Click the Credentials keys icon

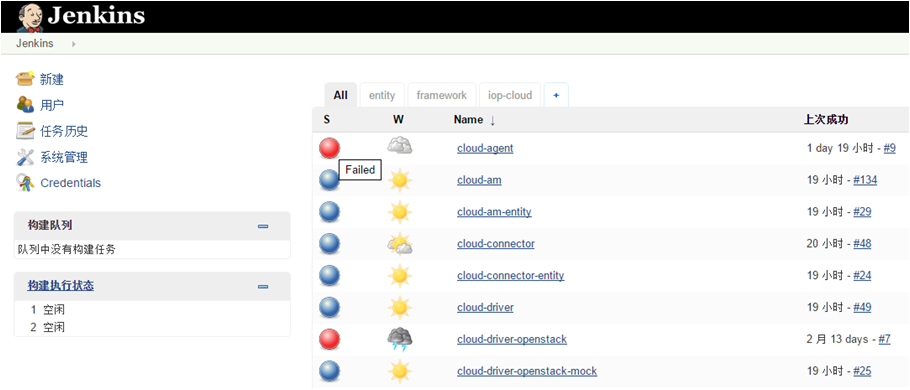point(26,183)
